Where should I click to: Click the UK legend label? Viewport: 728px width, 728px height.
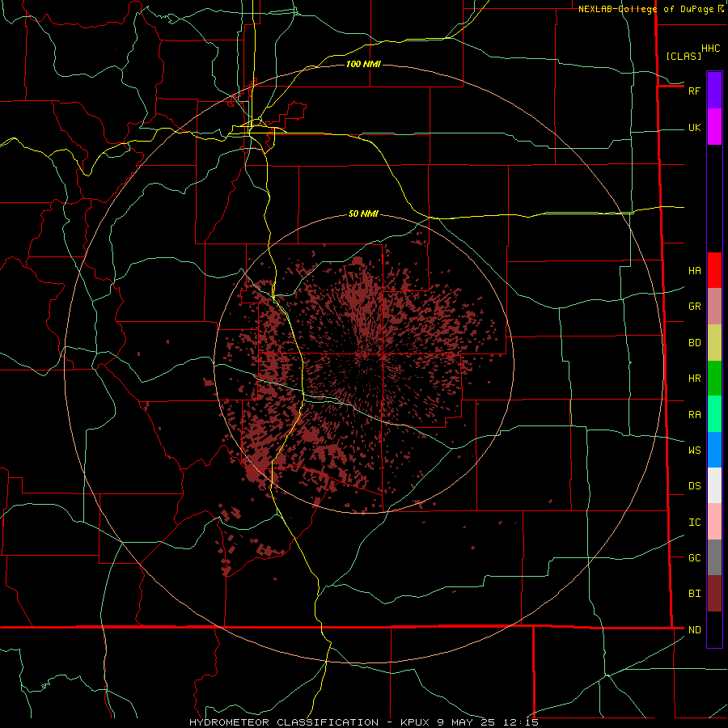[x=694, y=127]
